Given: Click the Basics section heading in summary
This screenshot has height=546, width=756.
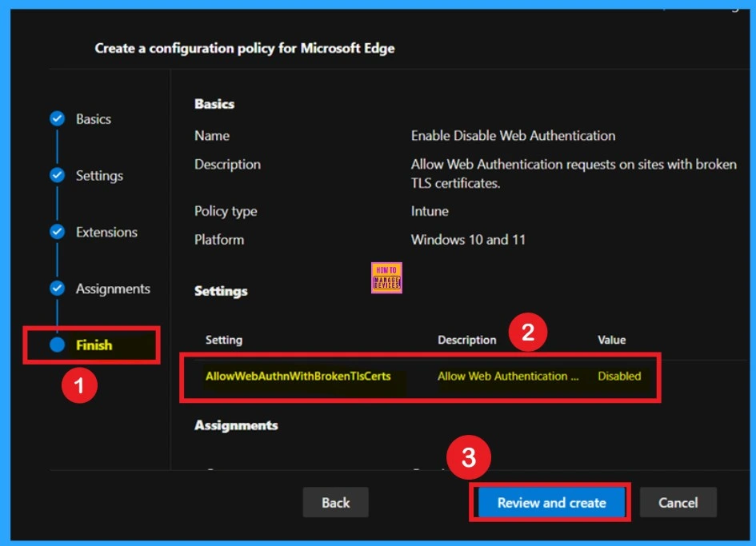Looking at the screenshot, I should pyautogui.click(x=214, y=104).
